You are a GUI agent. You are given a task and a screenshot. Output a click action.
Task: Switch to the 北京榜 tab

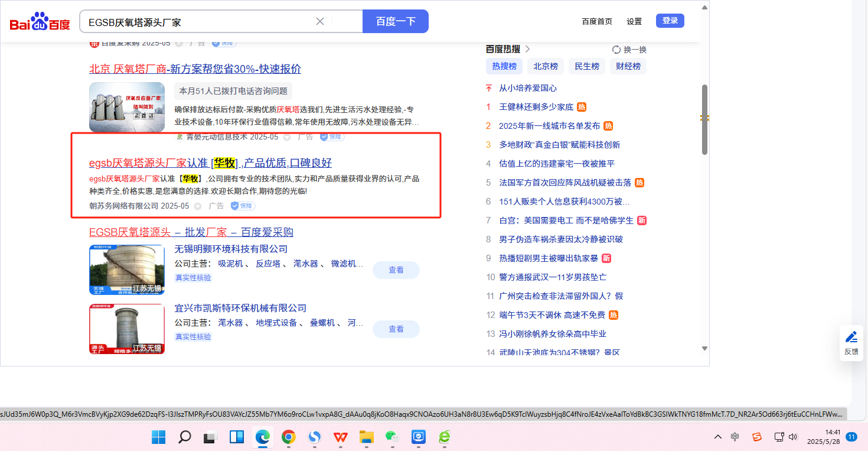(x=546, y=66)
